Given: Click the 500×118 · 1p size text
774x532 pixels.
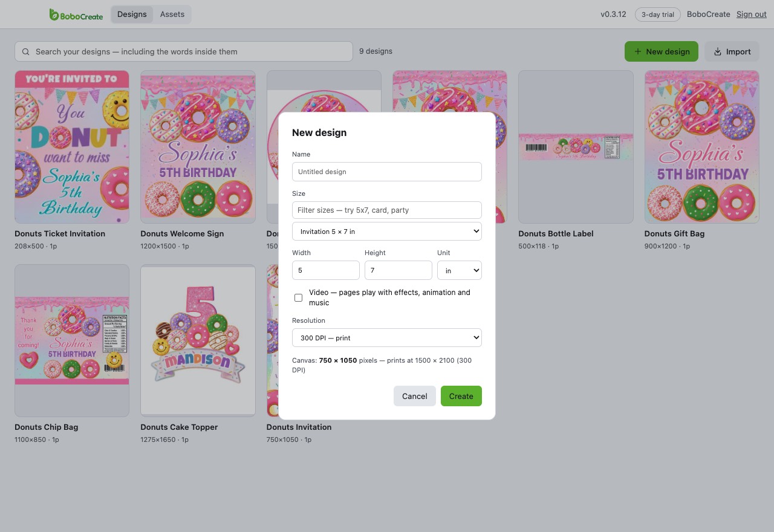Looking at the screenshot, I should 540,246.
